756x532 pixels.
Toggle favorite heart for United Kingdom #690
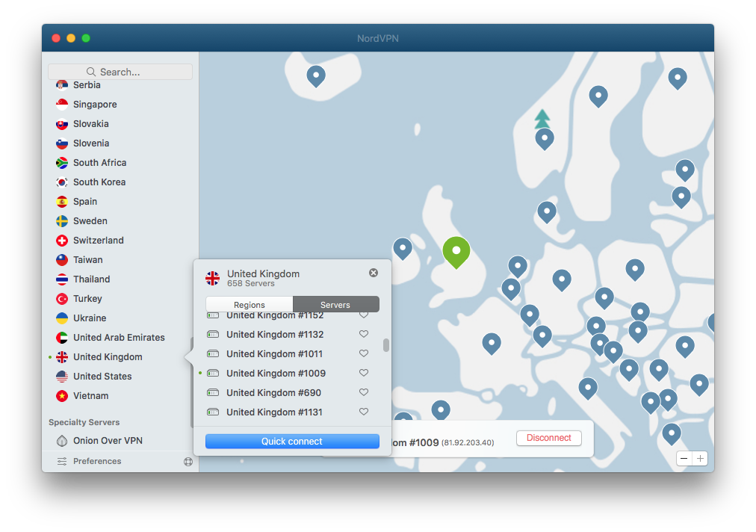[364, 392]
